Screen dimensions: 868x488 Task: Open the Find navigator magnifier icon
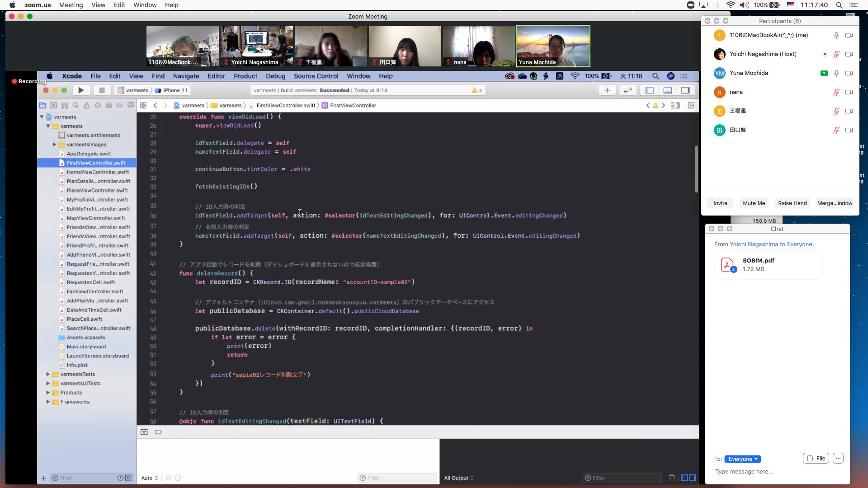point(75,105)
